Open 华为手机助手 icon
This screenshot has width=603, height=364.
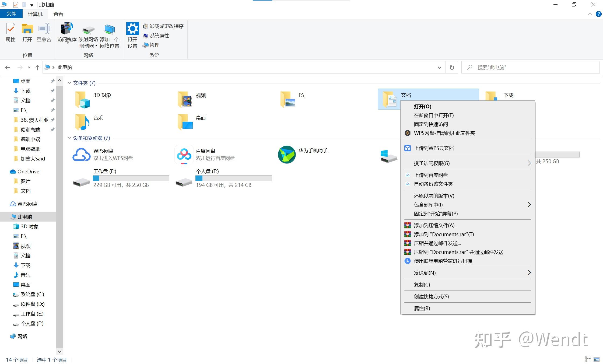(287, 155)
